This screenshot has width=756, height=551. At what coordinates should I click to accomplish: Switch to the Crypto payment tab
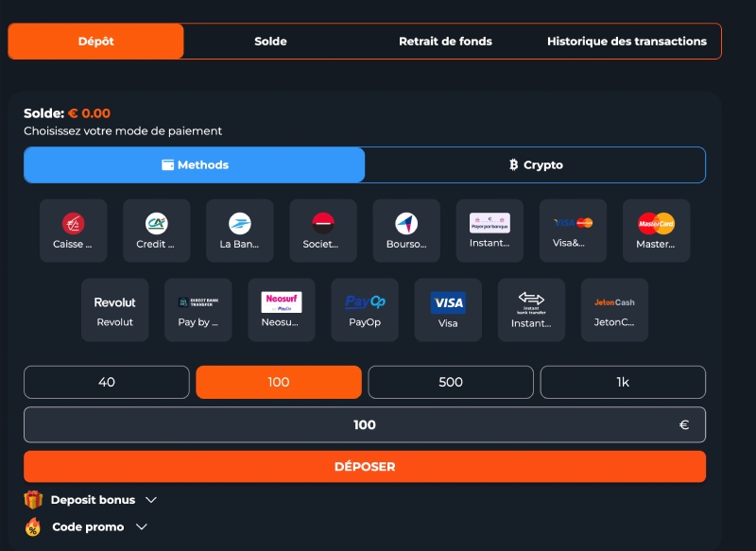[x=535, y=164]
